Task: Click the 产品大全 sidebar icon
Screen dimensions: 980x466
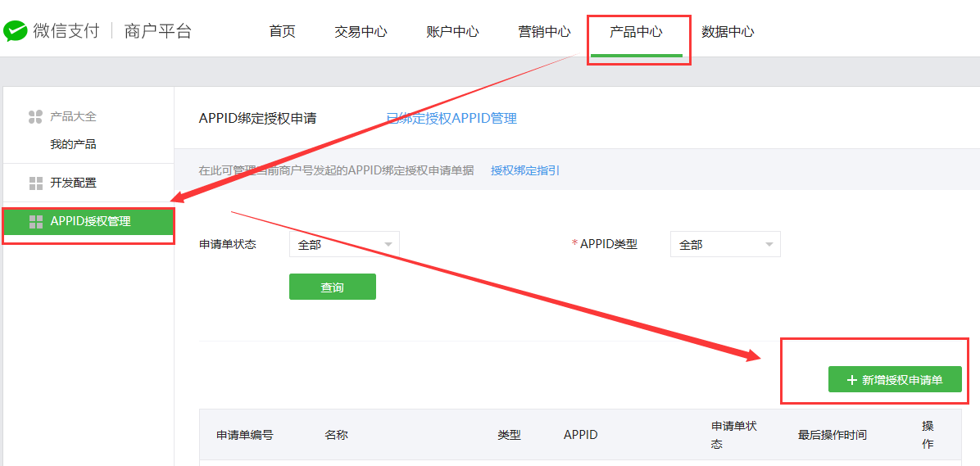Action: tap(35, 117)
